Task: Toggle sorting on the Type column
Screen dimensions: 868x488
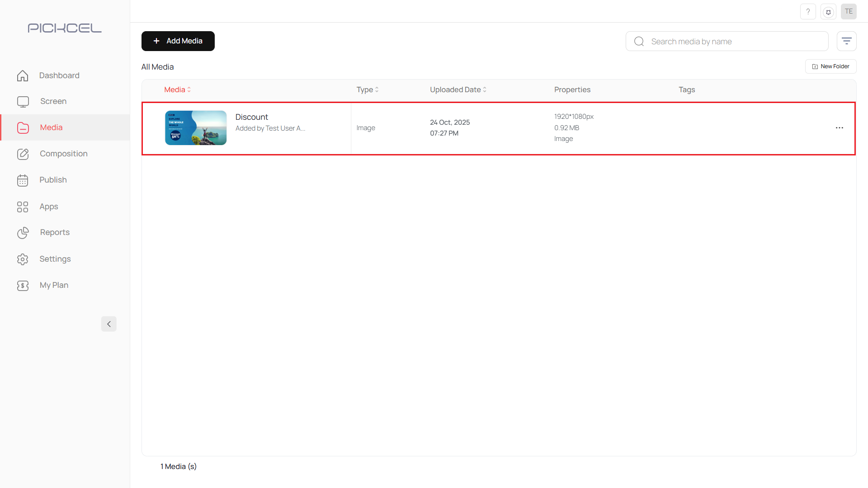Action: (x=378, y=89)
